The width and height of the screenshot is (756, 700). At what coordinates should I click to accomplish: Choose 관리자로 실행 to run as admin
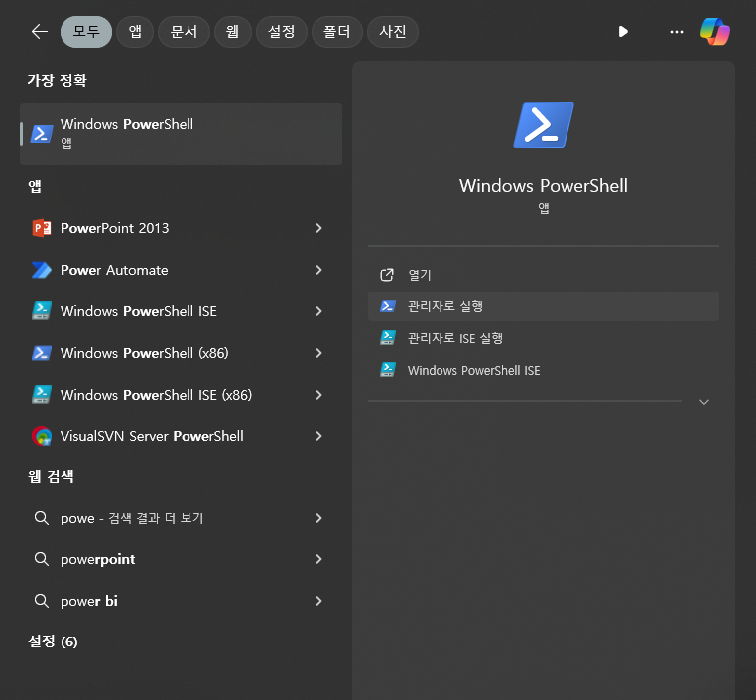point(544,306)
